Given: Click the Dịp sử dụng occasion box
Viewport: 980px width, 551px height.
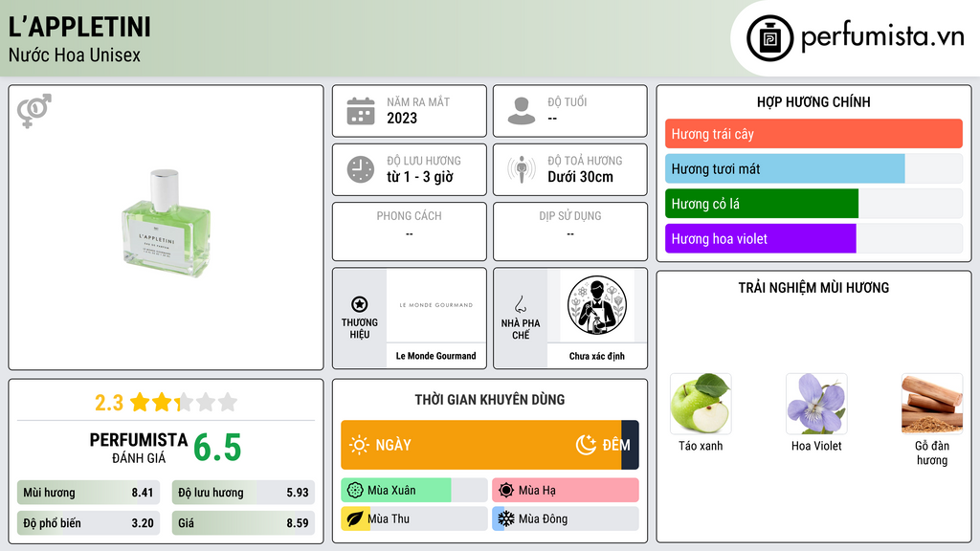Looking at the screenshot, I should [570, 231].
